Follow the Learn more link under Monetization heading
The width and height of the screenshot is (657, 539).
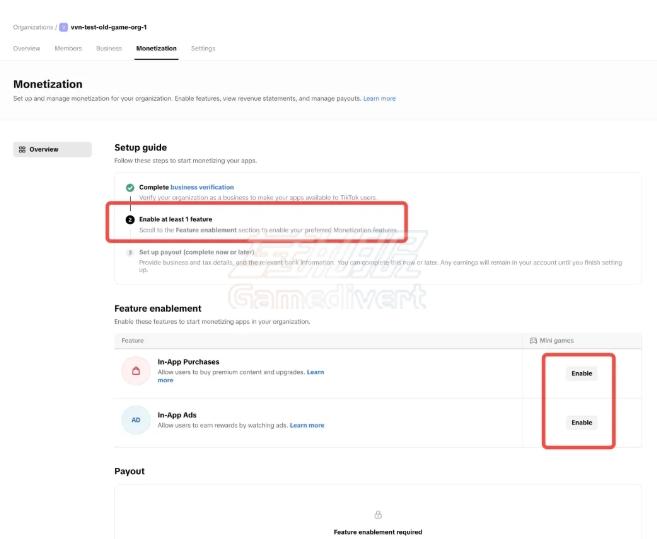(x=379, y=98)
